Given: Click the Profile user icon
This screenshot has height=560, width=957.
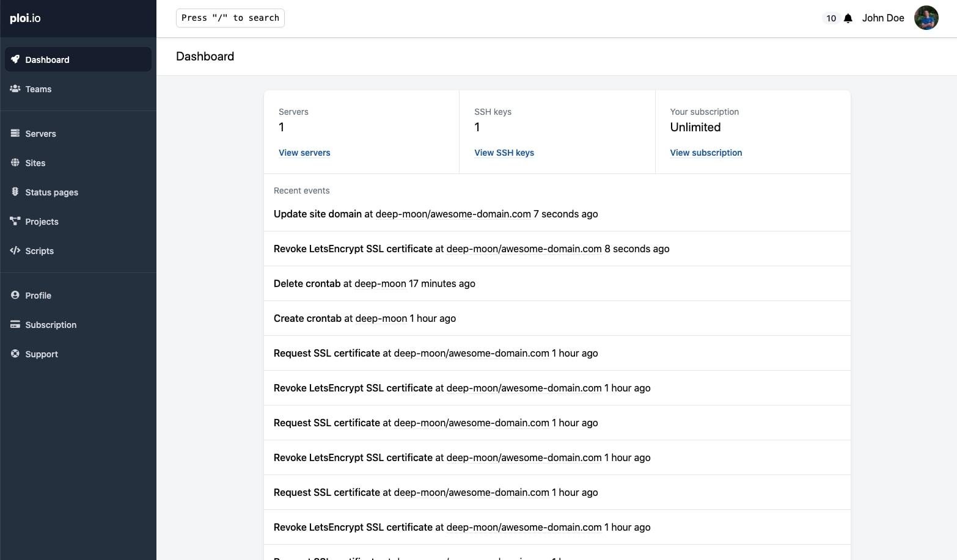Looking at the screenshot, I should click(x=15, y=295).
